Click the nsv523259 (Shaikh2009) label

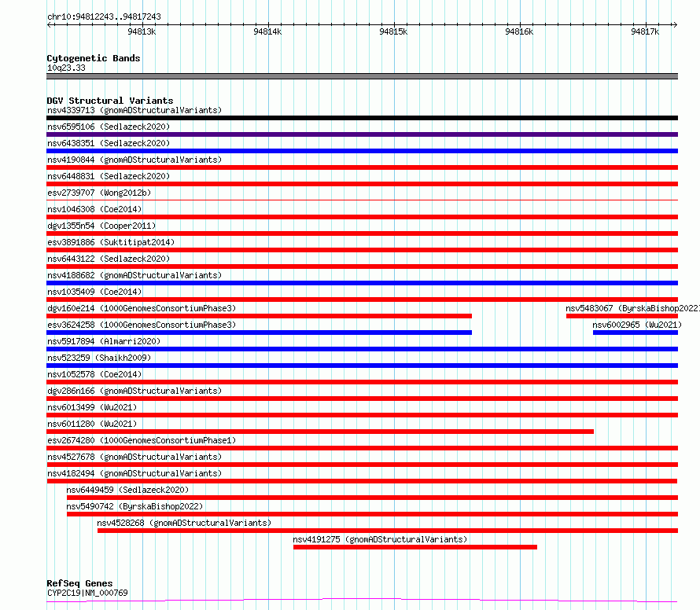pos(99,358)
